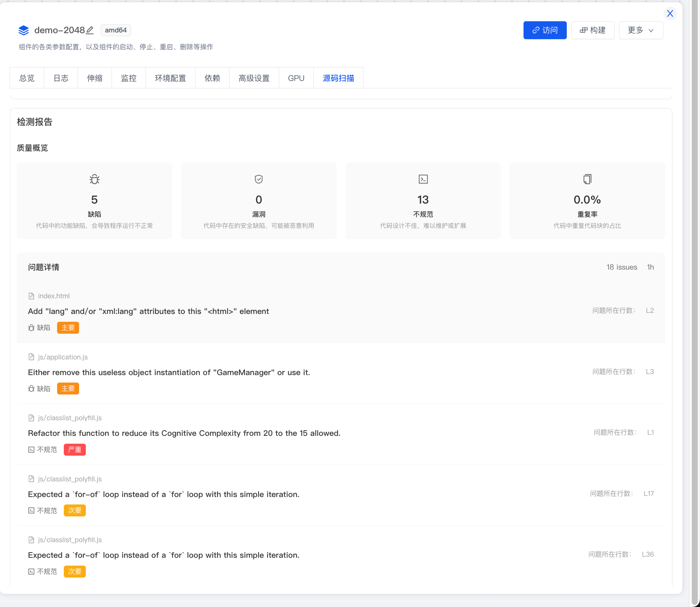Select the 环境配置 tab

click(171, 78)
